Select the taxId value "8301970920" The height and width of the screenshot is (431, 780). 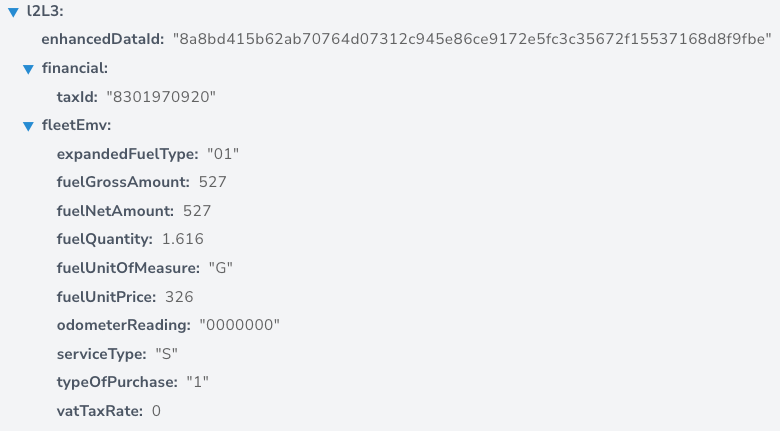[161, 97]
